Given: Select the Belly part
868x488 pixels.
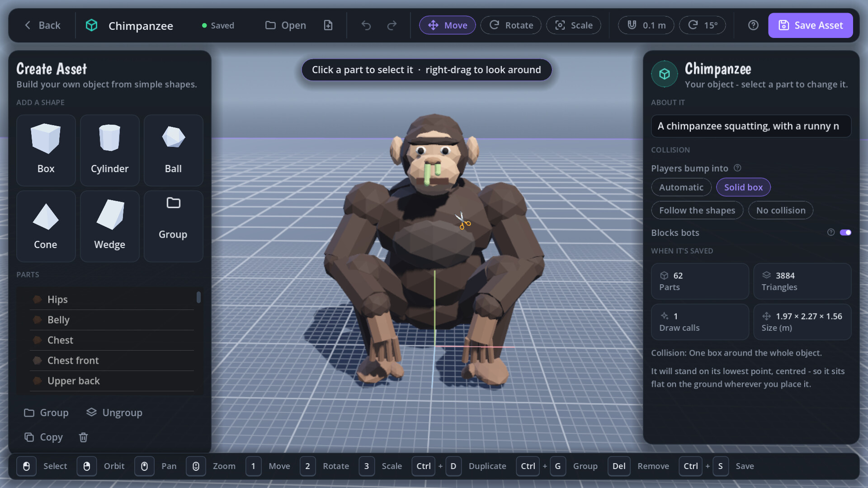Looking at the screenshot, I should click(112, 320).
